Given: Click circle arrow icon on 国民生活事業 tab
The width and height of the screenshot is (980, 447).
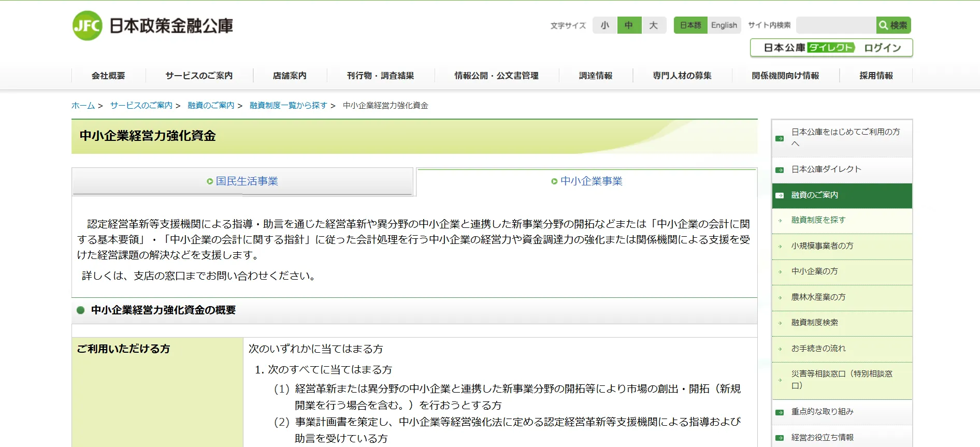Looking at the screenshot, I should 210,181.
